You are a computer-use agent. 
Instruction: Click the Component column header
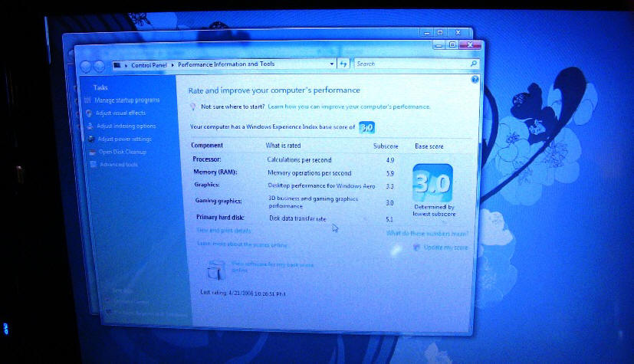[207, 146]
